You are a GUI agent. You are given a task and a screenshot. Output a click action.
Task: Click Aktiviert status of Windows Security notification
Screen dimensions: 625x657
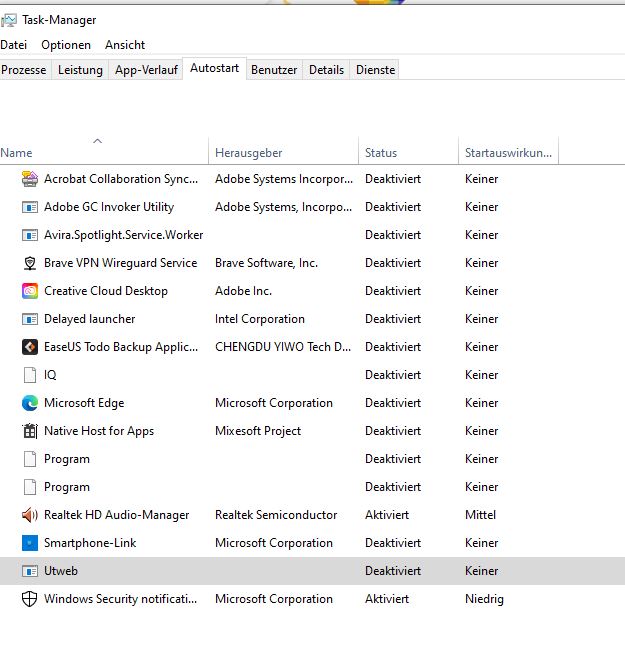(x=387, y=599)
